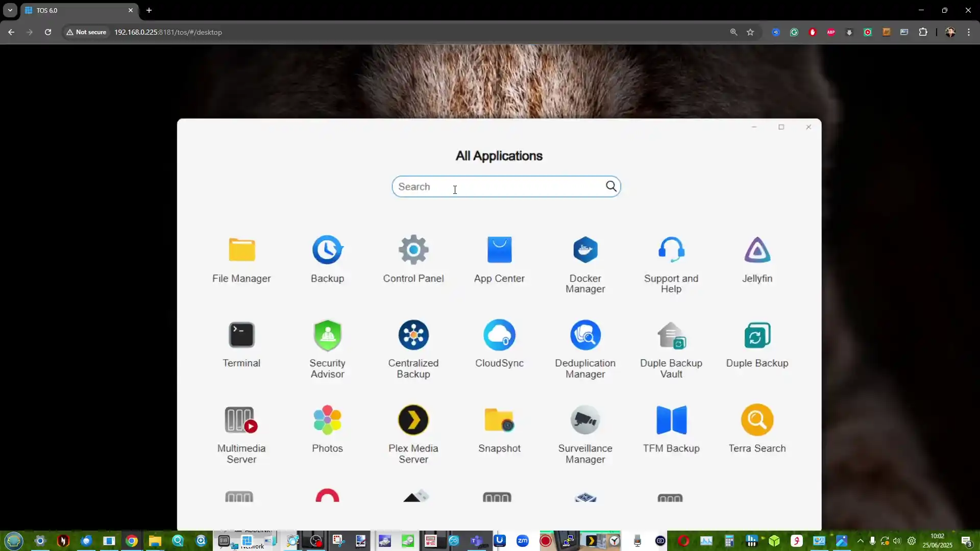Viewport: 980px width, 551px height.
Task: Reload the browser page
Action: pos(48,32)
